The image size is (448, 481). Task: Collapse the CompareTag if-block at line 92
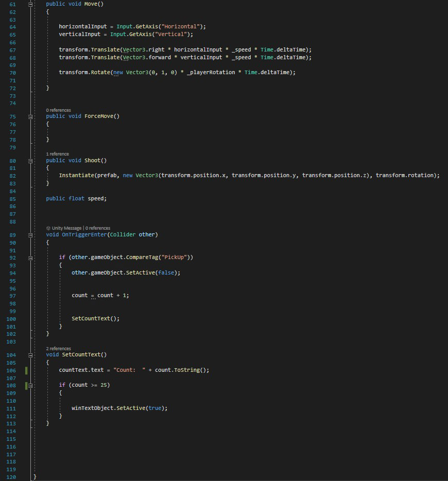(30, 259)
